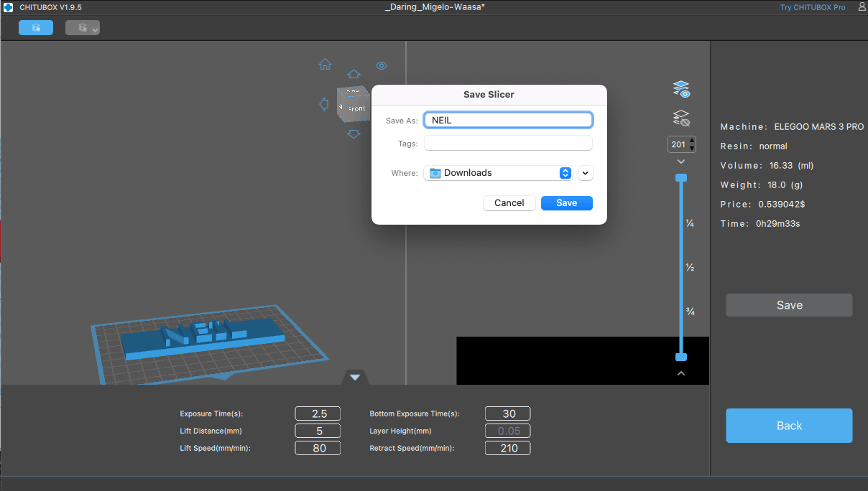Click the left arrow beside view cube
This screenshot has height=491, width=868.
[324, 105]
